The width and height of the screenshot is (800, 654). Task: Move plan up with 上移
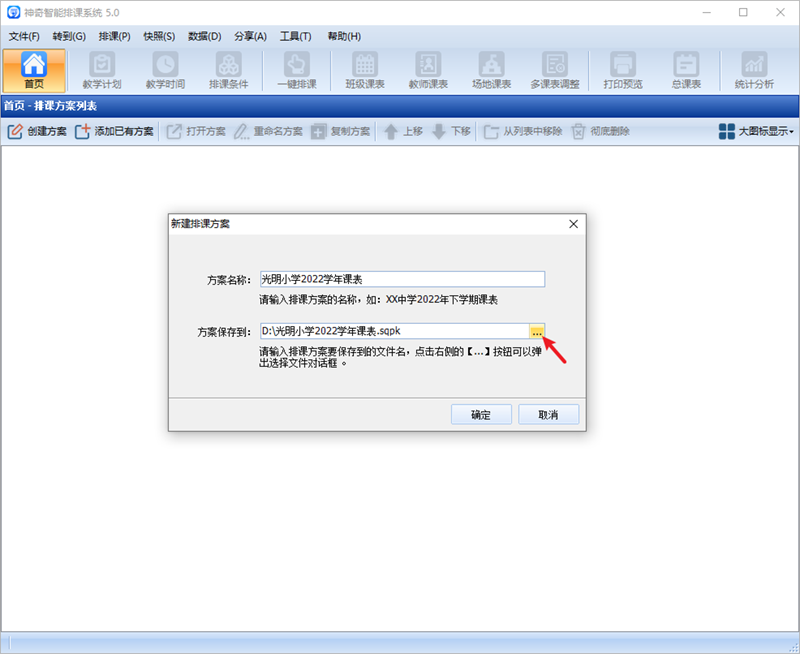(x=403, y=132)
